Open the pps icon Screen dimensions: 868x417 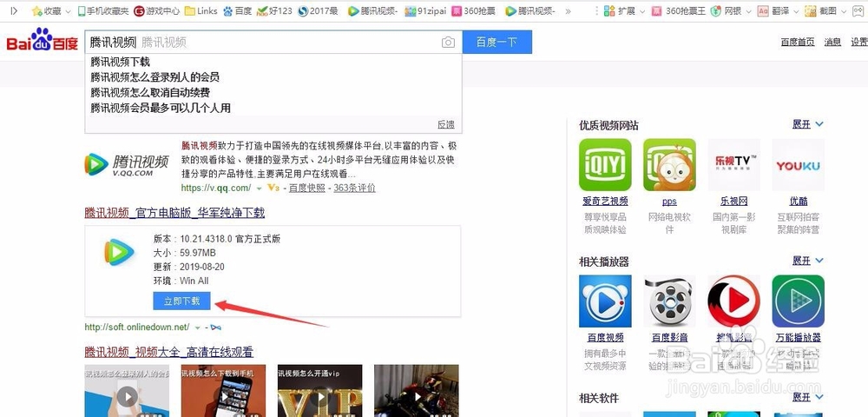click(669, 164)
